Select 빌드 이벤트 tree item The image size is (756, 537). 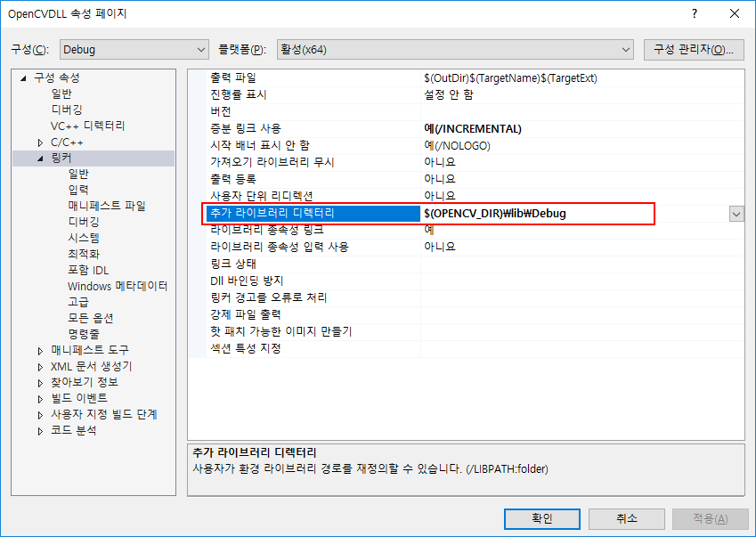(x=79, y=398)
